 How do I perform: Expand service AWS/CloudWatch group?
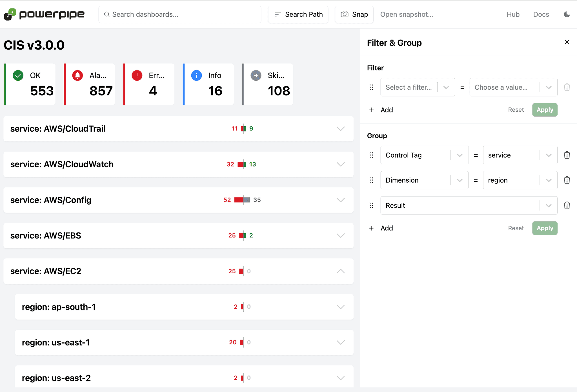(x=341, y=164)
